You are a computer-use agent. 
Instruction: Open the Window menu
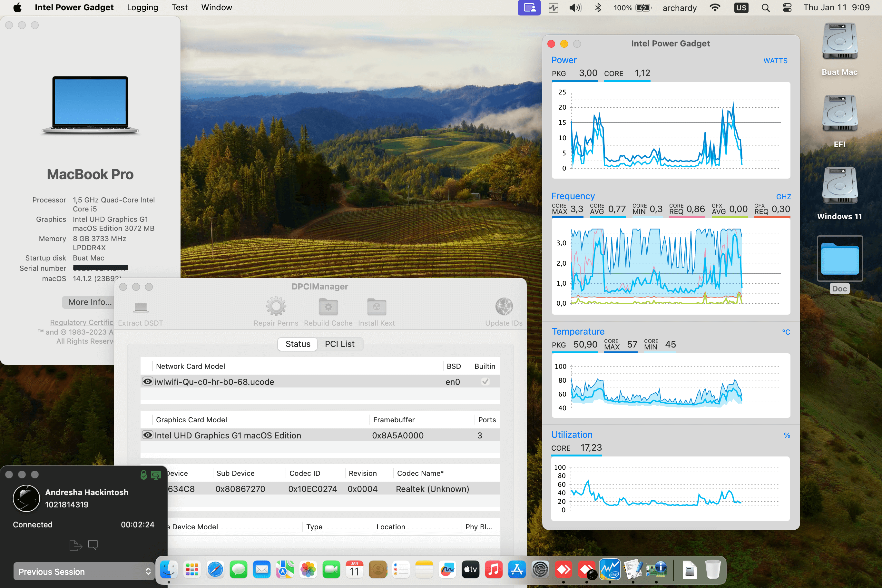click(217, 8)
